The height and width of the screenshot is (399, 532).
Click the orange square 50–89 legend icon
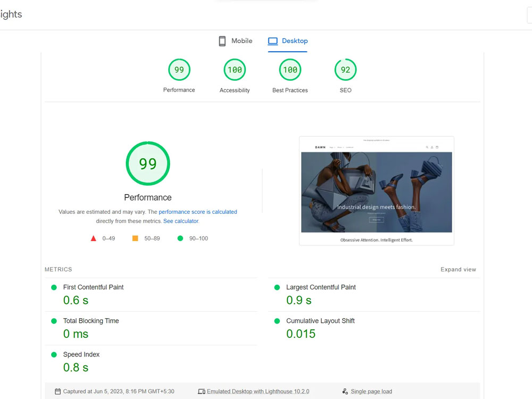tap(135, 238)
